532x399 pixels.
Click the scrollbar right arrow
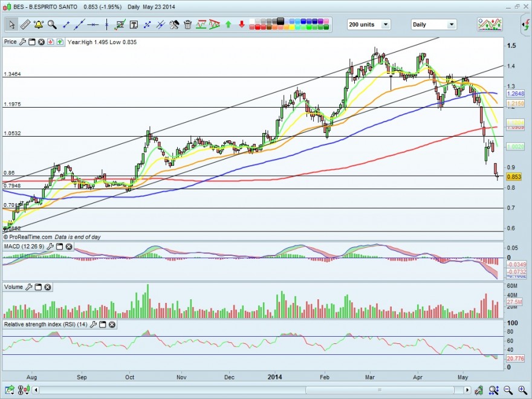(467, 390)
